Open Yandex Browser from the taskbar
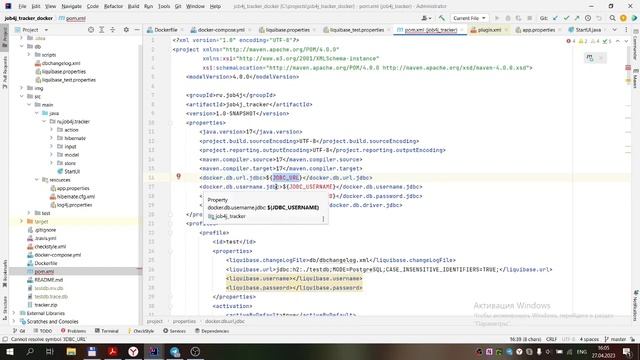Image resolution: width=640 pixels, height=360 pixels. point(133,351)
